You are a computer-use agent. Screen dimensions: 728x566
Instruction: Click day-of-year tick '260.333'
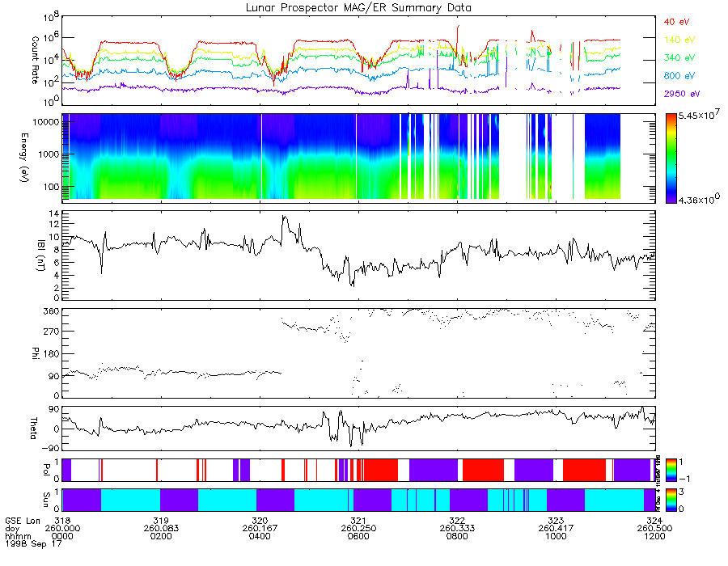pos(457,529)
